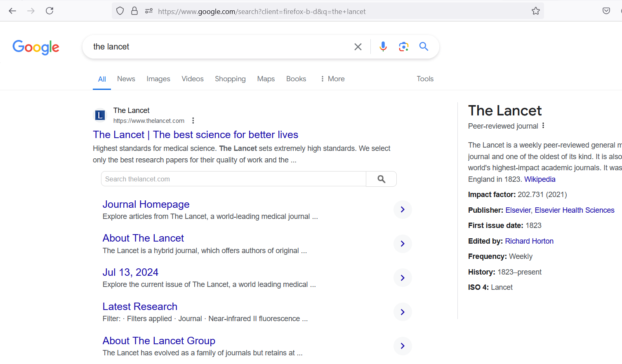Click the Search thelancet.com field
This screenshot has width=622, height=364.
point(233,179)
